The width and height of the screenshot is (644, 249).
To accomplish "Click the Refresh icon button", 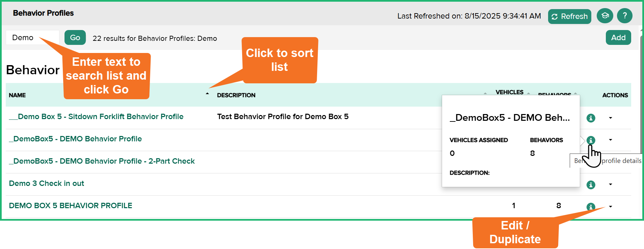I will click(x=569, y=16).
